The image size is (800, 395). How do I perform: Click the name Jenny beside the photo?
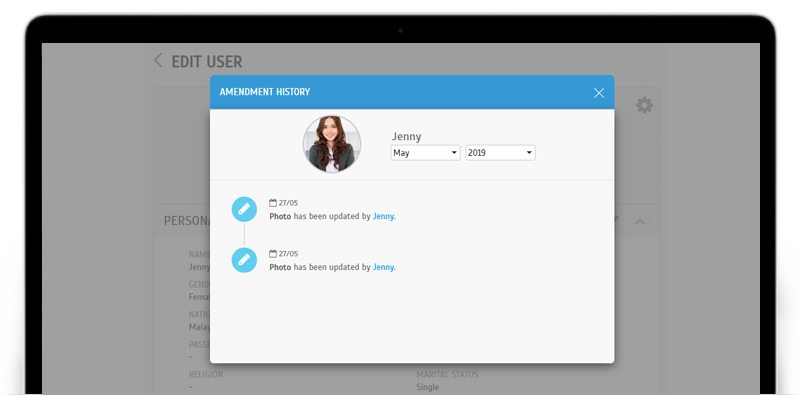[x=407, y=136]
